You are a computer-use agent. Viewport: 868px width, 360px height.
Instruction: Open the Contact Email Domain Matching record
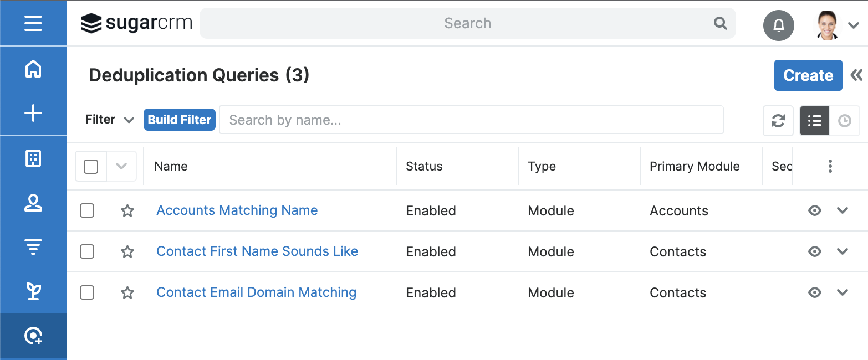pyautogui.click(x=256, y=292)
